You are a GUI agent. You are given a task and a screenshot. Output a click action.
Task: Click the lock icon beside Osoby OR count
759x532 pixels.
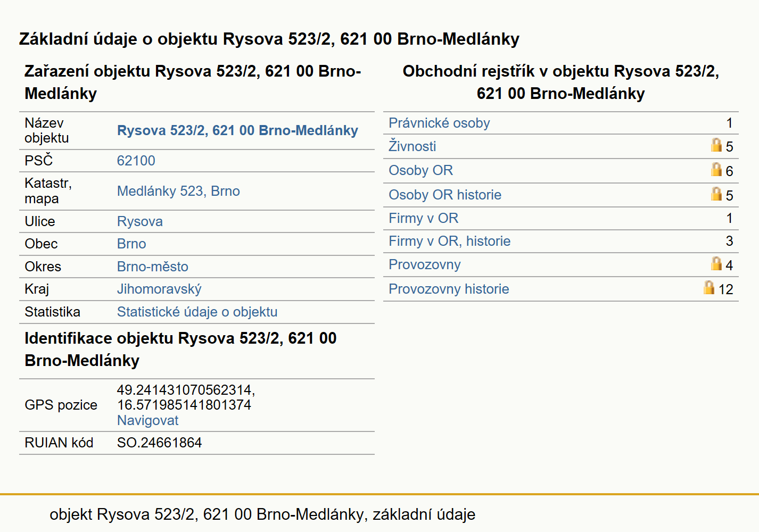(x=716, y=169)
